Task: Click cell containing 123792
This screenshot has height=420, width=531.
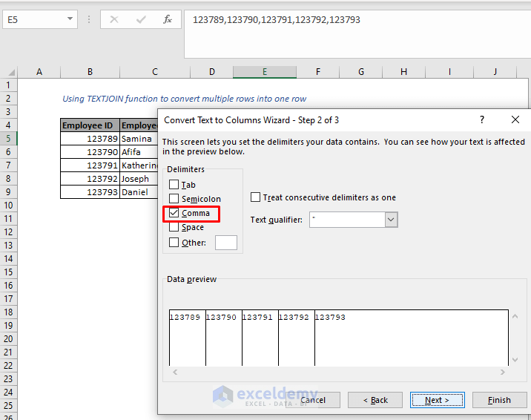Action: coord(90,179)
